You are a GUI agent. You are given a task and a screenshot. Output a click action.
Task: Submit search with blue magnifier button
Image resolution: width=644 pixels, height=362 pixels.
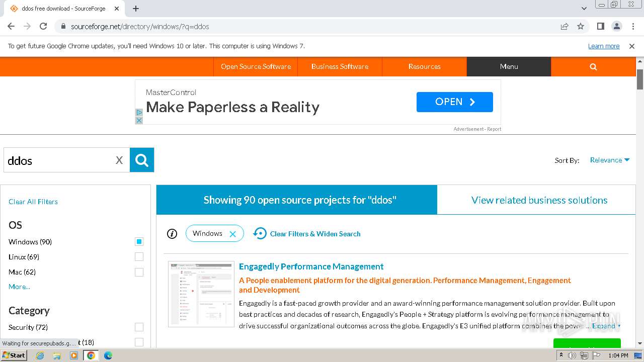(x=142, y=160)
